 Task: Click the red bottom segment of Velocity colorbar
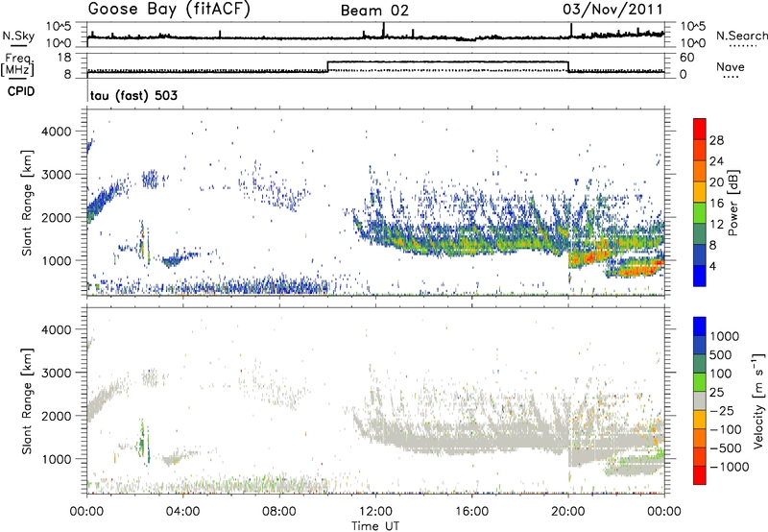[x=700, y=475]
